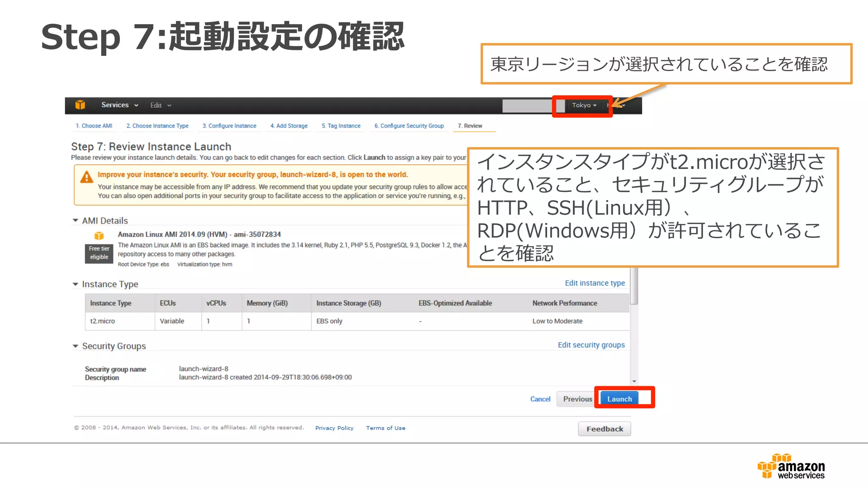The image size is (868, 488).
Task: Open the Services dropdown menu
Action: click(x=120, y=105)
